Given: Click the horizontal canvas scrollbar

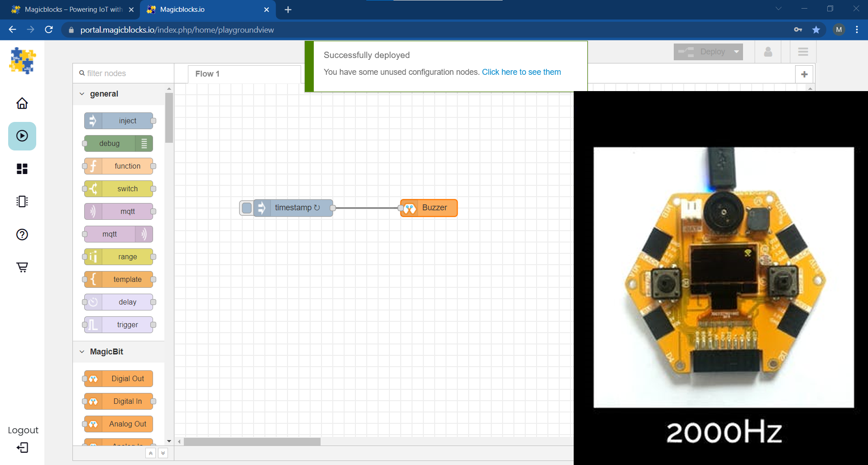Looking at the screenshot, I should click(252, 441).
